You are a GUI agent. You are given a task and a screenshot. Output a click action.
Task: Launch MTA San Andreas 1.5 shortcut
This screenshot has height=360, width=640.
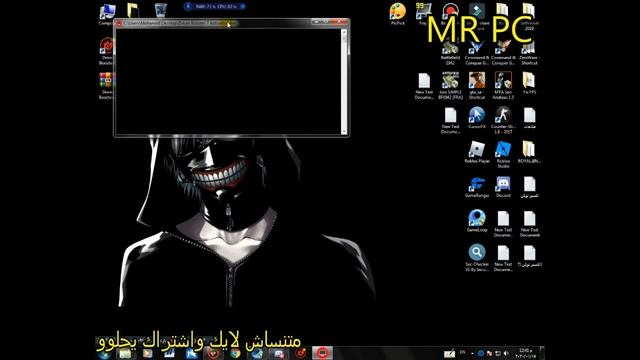click(503, 85)
